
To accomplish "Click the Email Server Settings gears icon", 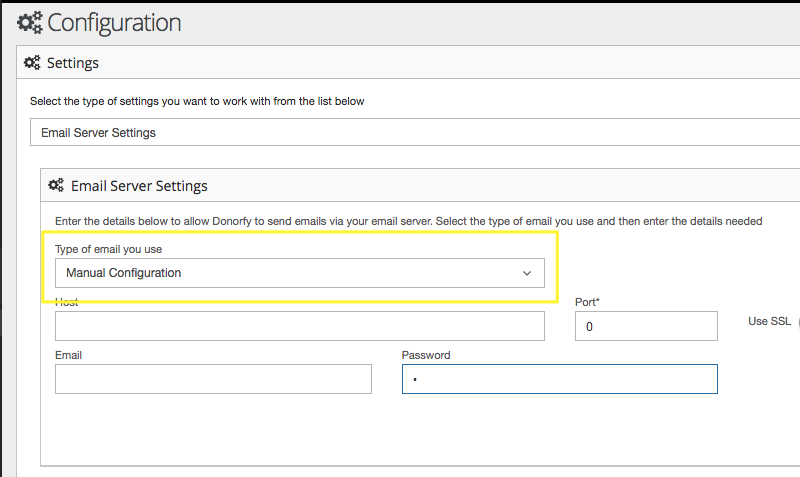I will (x=56, y=186).
